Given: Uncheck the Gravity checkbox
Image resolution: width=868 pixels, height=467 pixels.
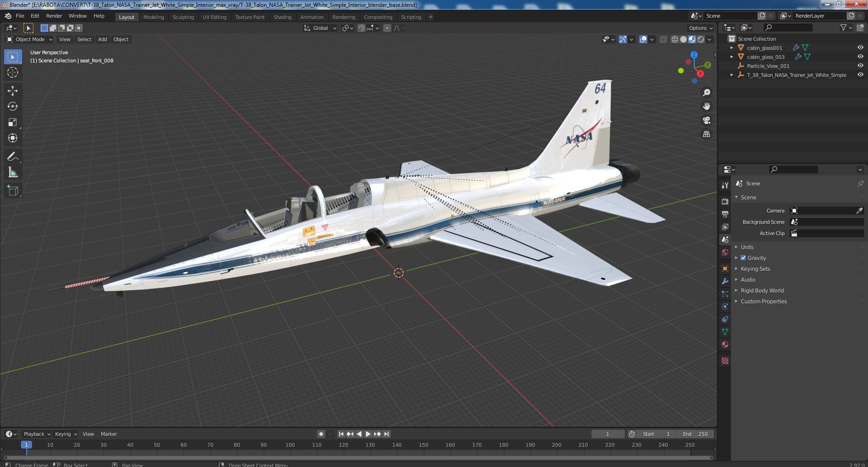Looking at the screenshot, I should tap(743, 258).
